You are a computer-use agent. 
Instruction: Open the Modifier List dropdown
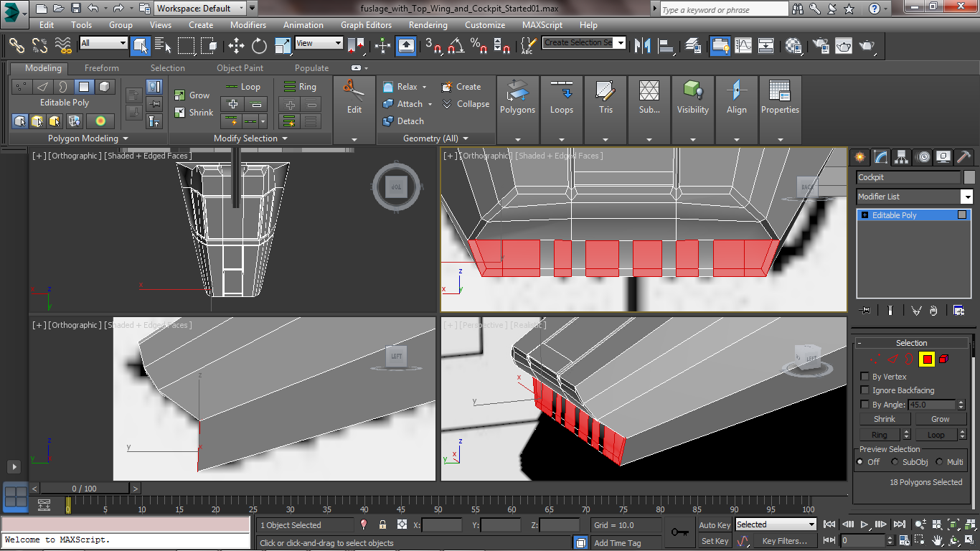point(967,196)
